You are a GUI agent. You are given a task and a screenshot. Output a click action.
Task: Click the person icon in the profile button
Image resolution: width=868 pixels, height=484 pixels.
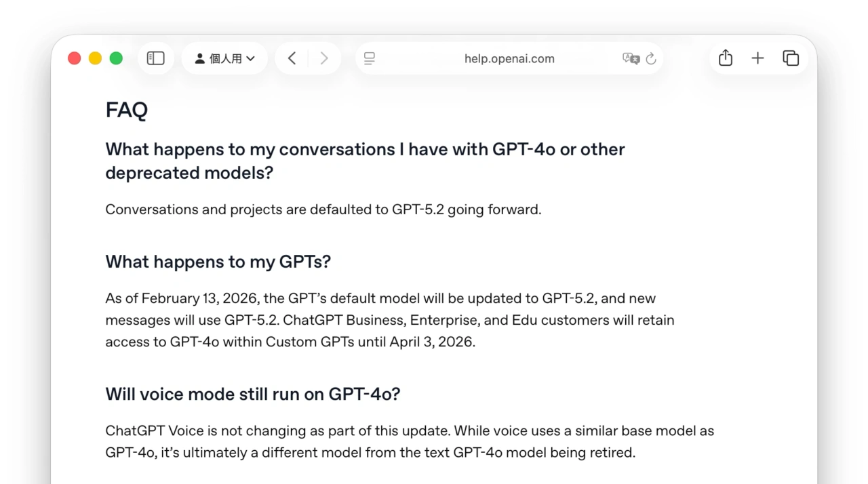click(x=200, y=58)
